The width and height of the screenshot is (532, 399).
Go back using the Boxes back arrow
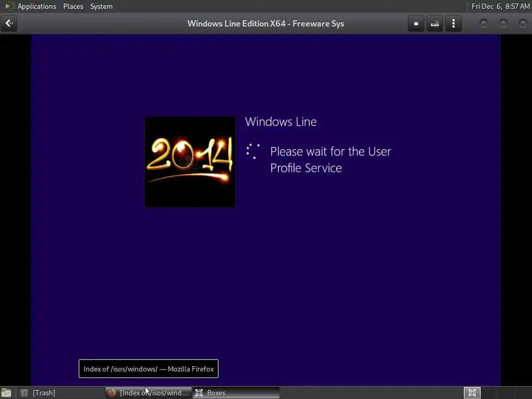pyautogui.click(x=9, y=23)
